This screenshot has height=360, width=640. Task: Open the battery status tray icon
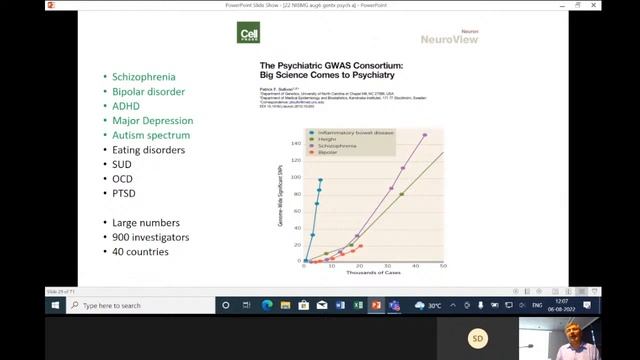pos(494,305)
